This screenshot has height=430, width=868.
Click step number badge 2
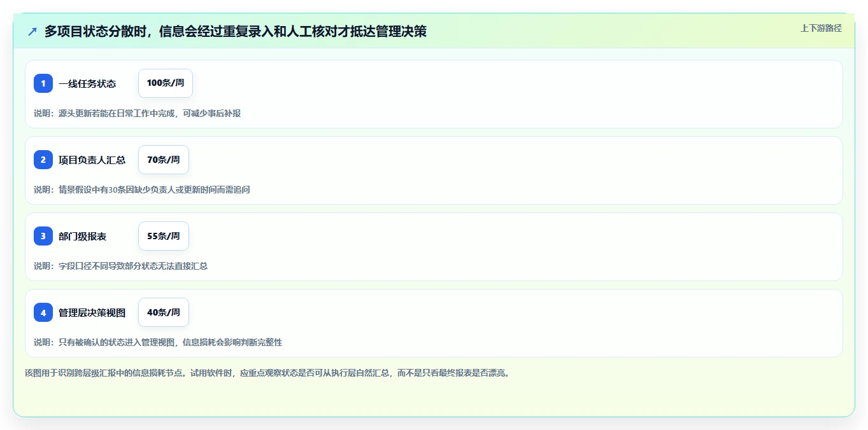[43, 160]
